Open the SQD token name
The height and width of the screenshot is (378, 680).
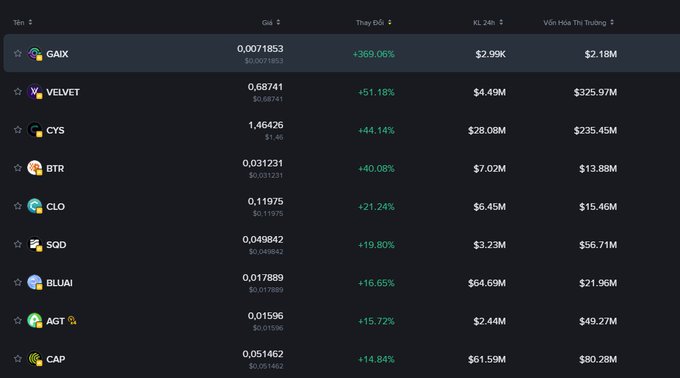(56, 245)
